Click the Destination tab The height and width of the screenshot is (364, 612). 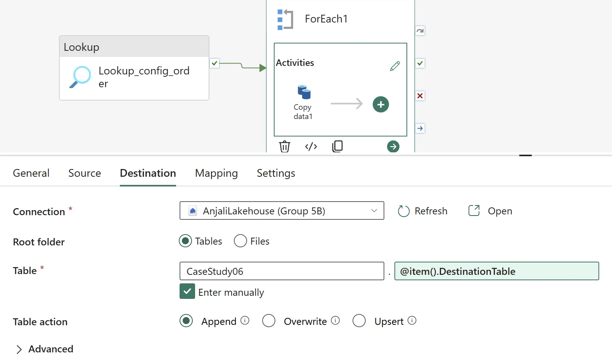[x=148, y=173]
